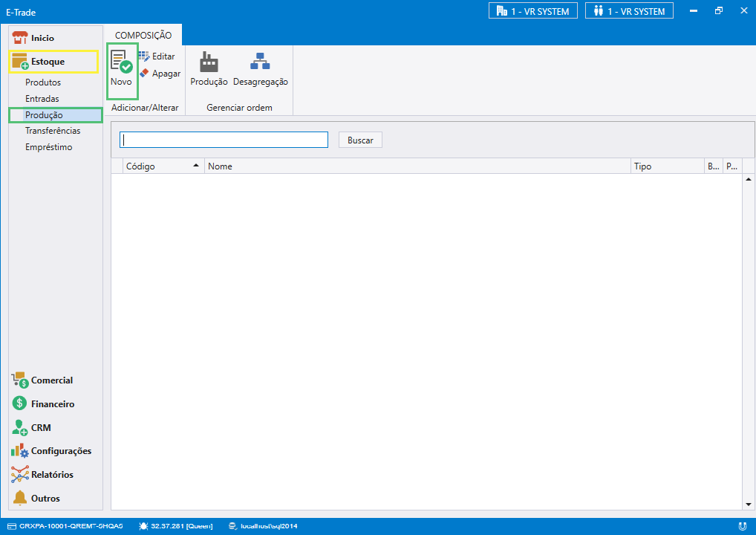Screen dimensions: 756x535
Task: Sort by the Tipo column header
Action: [x=668, y=166]
